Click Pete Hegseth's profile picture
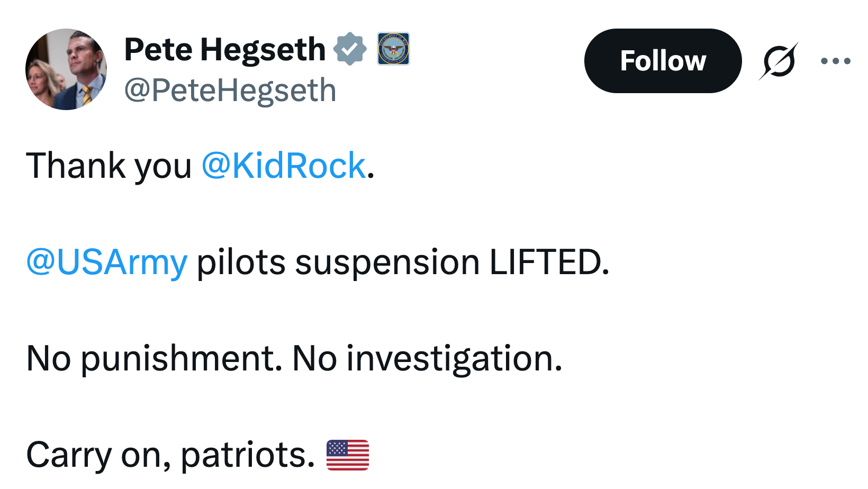Screen dimensions: 868x489 point(66,69)
